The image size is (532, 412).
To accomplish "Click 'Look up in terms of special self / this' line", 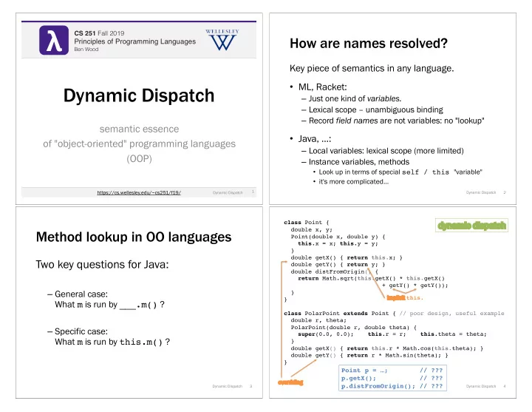I will click(400, 172).
